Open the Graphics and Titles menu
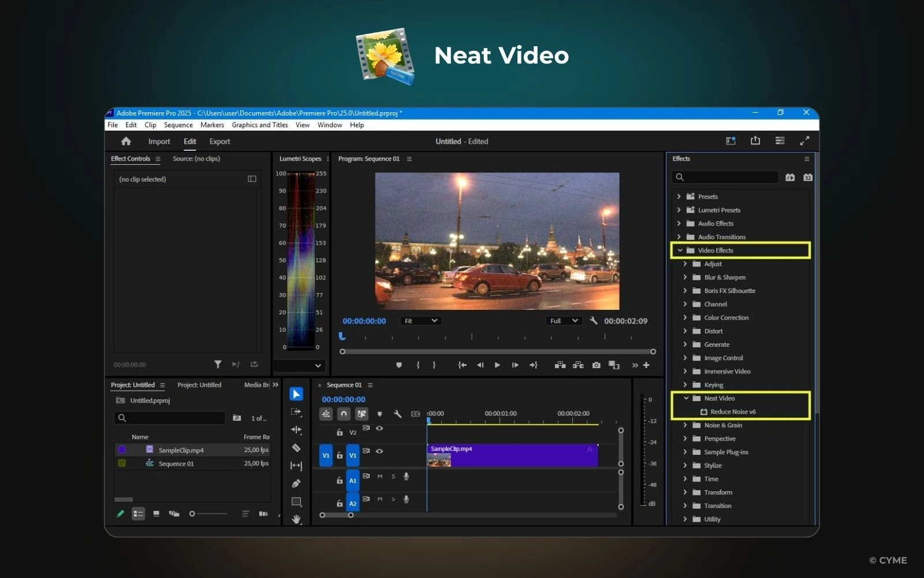The height and width of the screenshot is (578, 924). point(260,125)
